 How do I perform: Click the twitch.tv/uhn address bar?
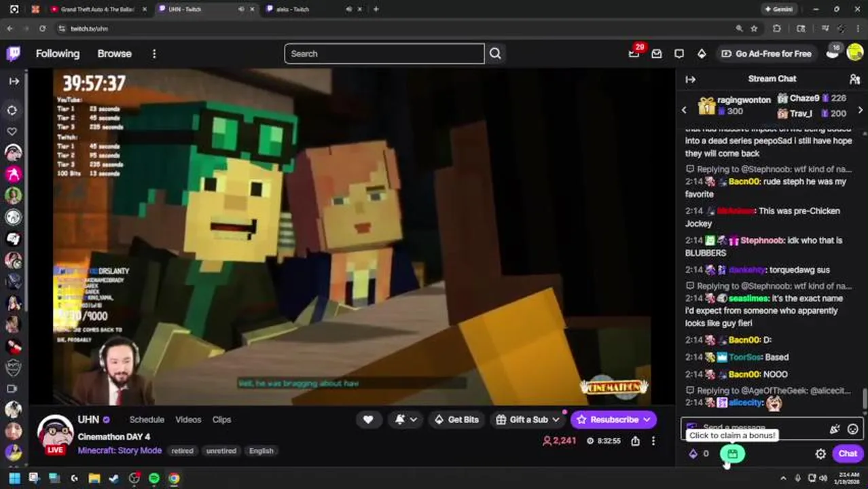tap(394, 29)
